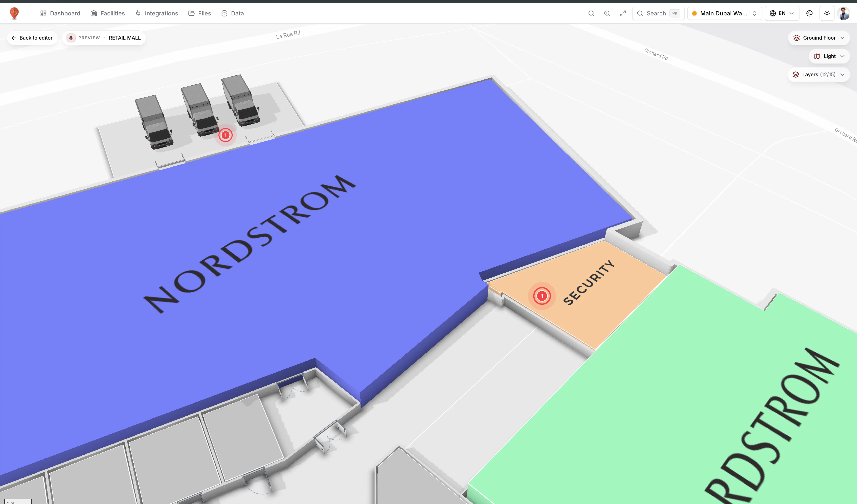Open the Light map style dropdown
Image resolution: width=857 pixels, height=504 pixels.
point(829,56)
